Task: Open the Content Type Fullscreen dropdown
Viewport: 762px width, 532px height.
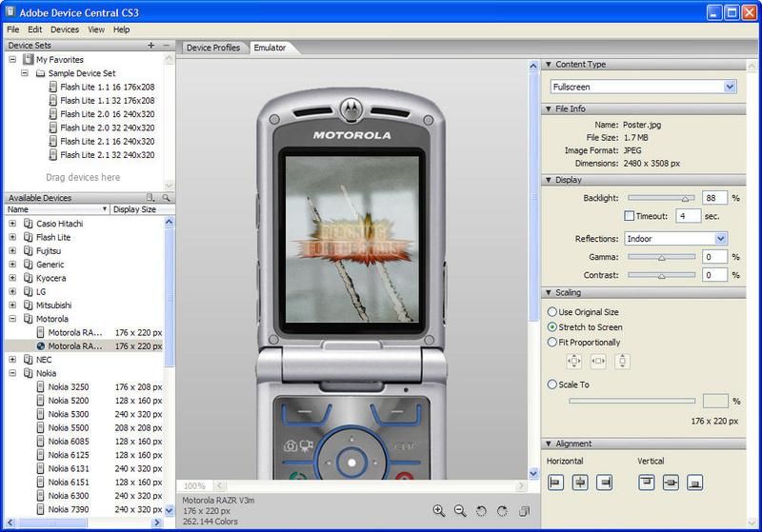Action: click(x=730, y=87)
